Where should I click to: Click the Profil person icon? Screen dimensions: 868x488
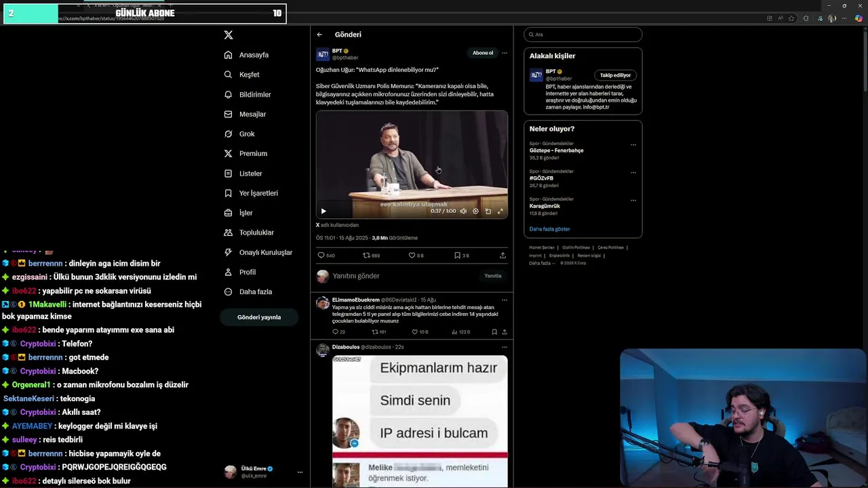pos(229,272)
